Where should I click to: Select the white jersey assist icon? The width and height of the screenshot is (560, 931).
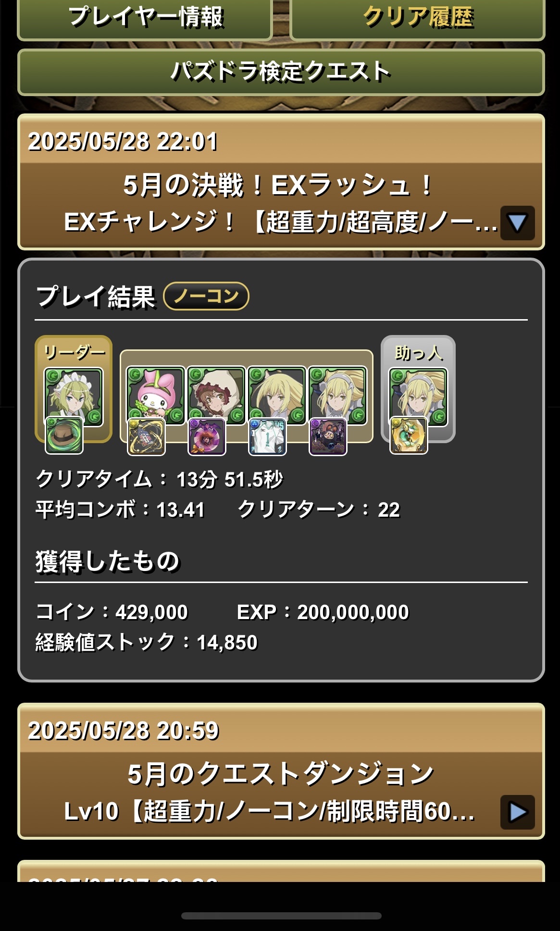tap(267, 436)
